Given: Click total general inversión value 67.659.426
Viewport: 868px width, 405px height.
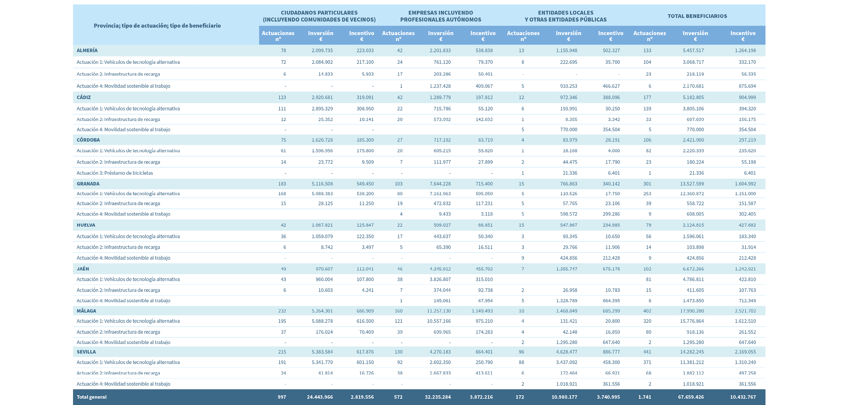Looking at the screenshot, I should pyautogui.click(x=691, y=397).
